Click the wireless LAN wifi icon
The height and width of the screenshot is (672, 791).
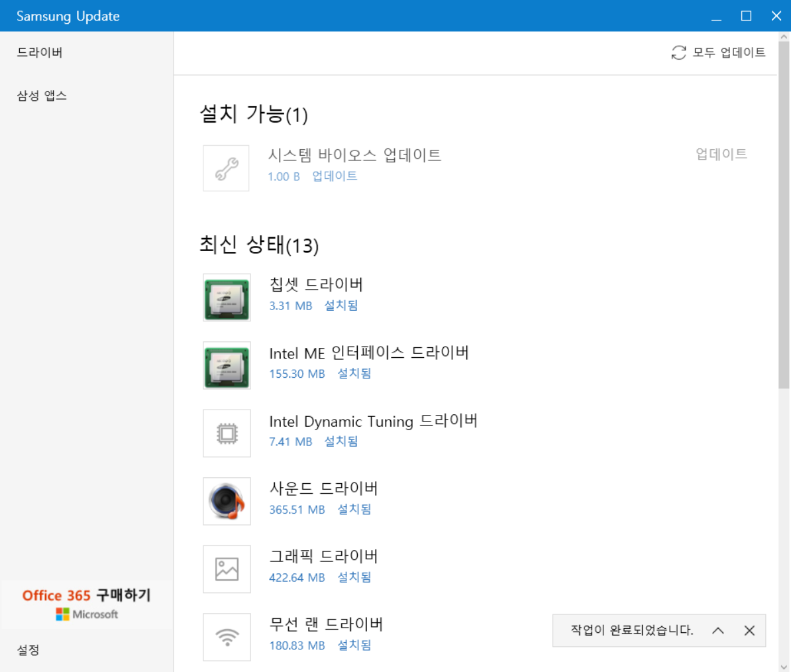(227, 637)
